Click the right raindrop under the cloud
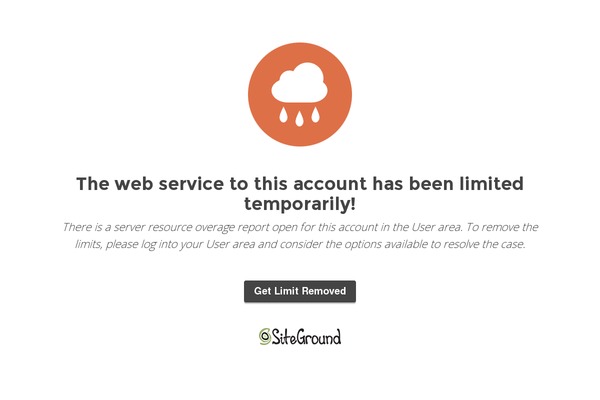The image size is (600, 400). tap(315, 115)
